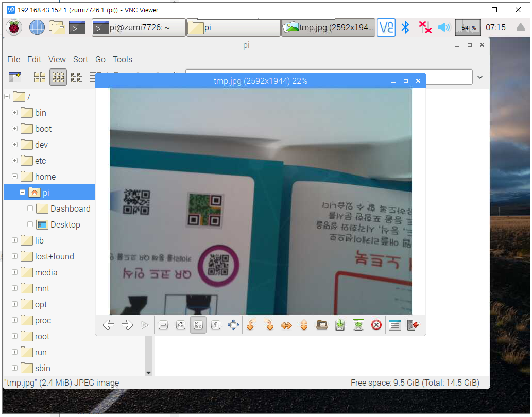Rotate image counterclockwise

point(251,325)
